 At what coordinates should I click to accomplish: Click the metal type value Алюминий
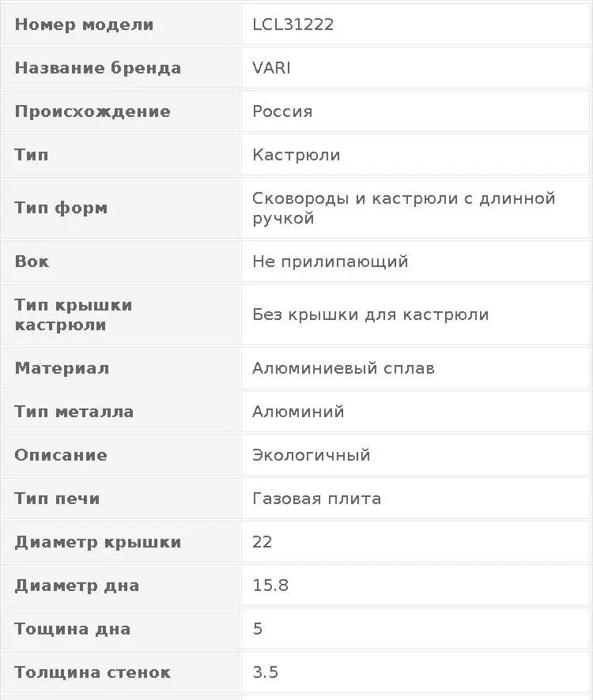(298, 412)
